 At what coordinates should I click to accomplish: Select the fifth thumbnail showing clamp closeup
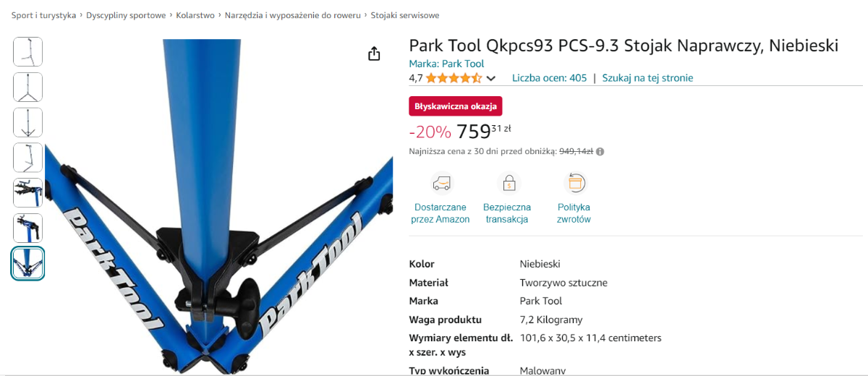[28, 193]
